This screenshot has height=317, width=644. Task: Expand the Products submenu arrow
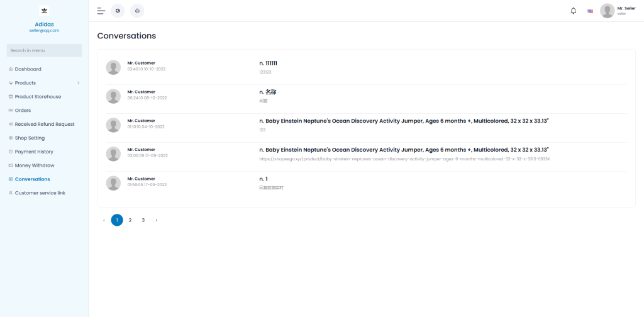(x=78, y=83)
